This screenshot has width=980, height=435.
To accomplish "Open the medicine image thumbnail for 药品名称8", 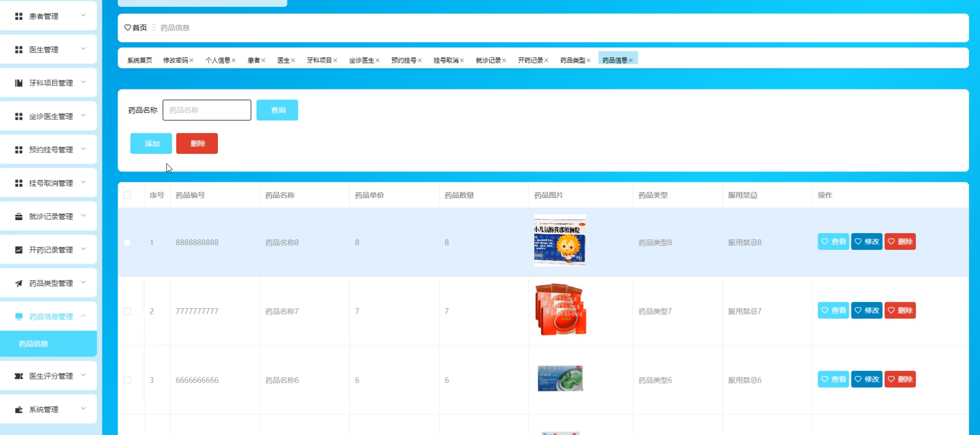I will pos(560,240).
